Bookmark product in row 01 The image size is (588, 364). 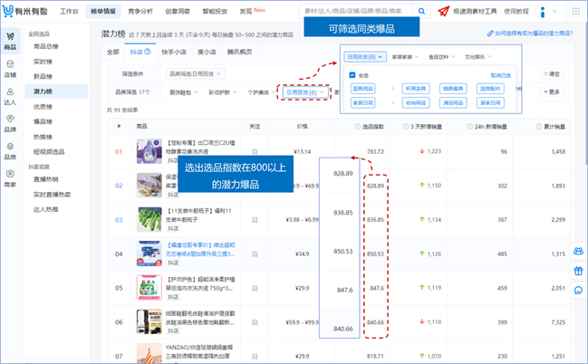point(255,152)
